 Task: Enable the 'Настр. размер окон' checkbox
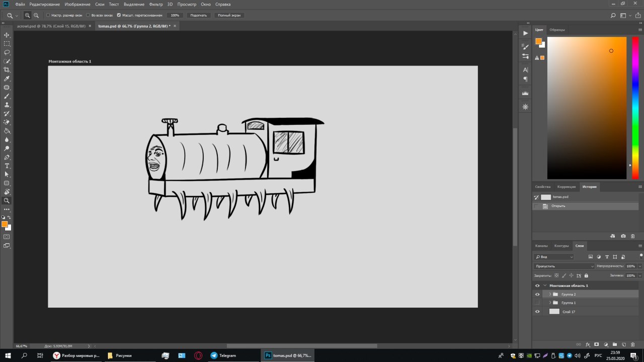pos(48,16)
